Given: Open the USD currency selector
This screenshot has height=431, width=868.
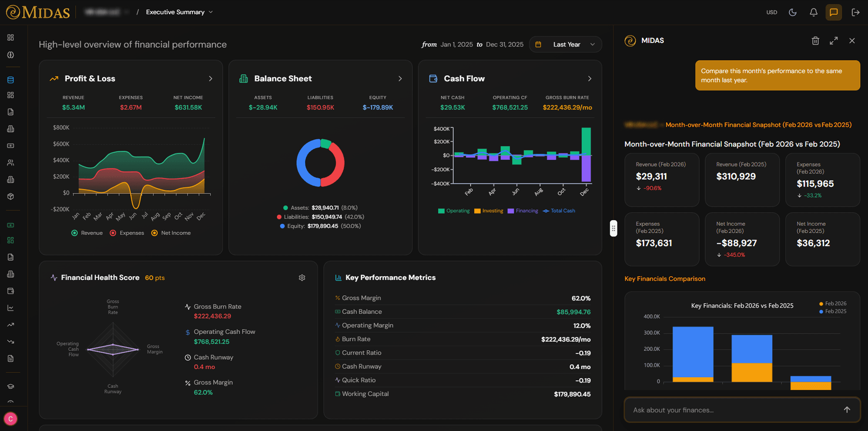Looking at the screenshot, I should click(772, 12).
